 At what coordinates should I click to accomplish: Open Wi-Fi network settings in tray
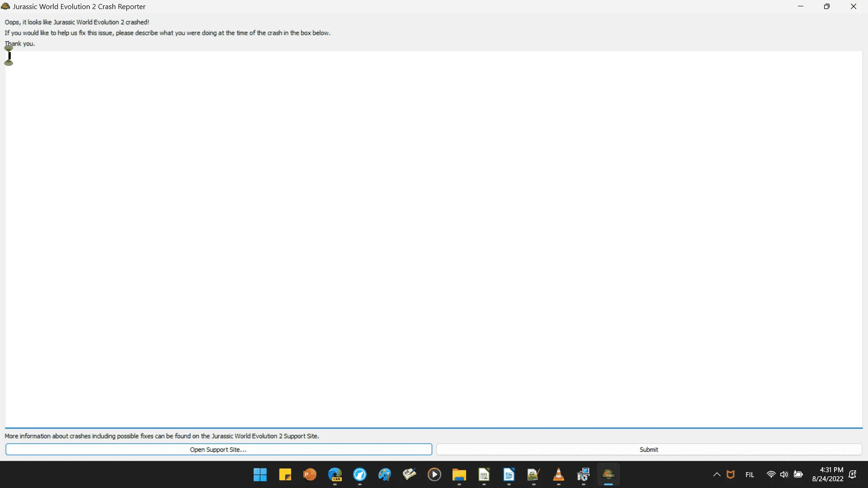[771, 474]
